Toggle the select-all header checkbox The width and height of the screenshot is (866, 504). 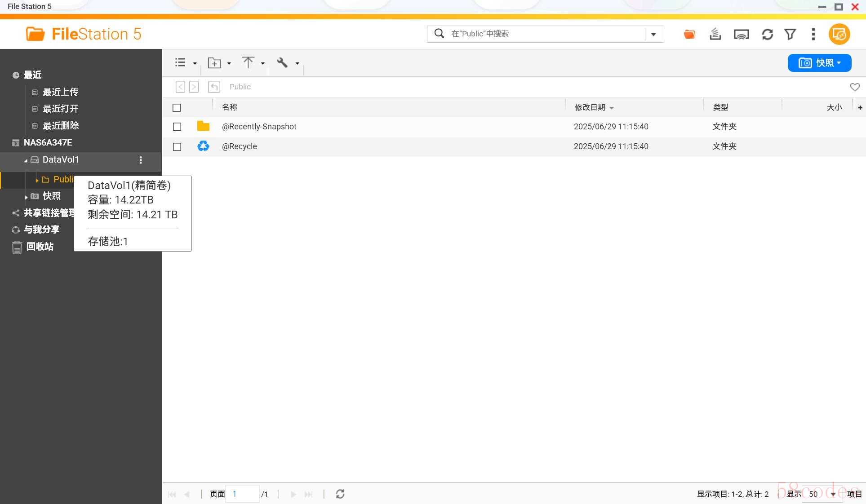pyautogui.click(x=177, y=108)
